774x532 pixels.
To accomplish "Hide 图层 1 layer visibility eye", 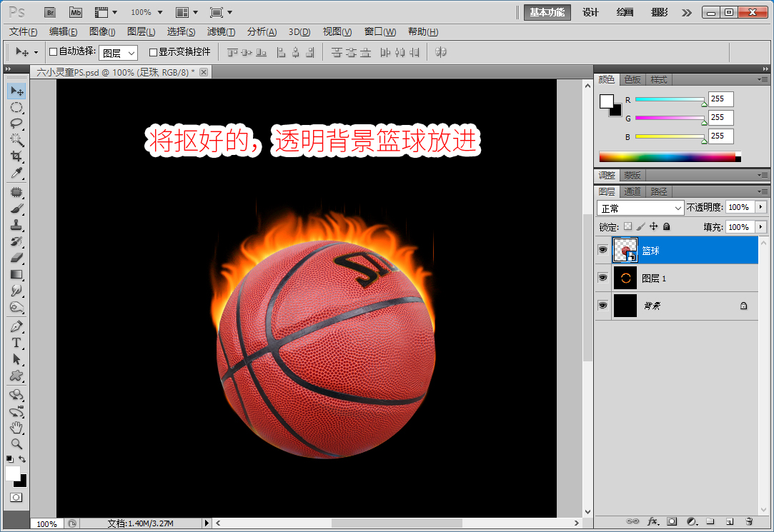I will click(x=602, y=278).
